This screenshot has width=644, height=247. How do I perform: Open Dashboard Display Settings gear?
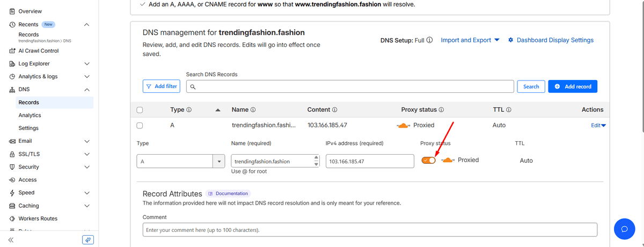(x=511, y=40)
